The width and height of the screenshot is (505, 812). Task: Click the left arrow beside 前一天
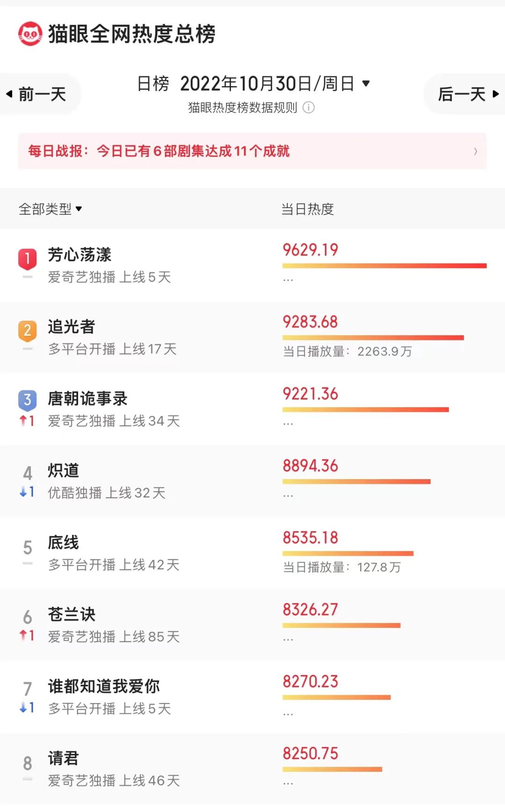click(x=9, y=94)
